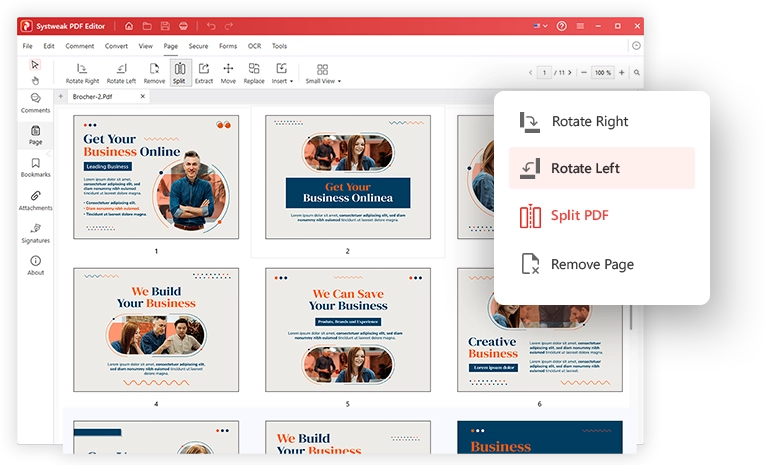Add a new tab with plus button

click(x=60, y=96)
